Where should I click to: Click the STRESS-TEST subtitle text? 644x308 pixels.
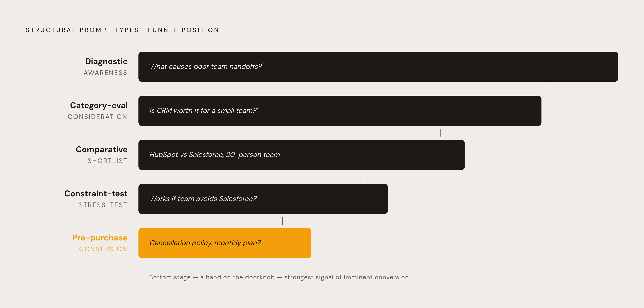[103, 205]
